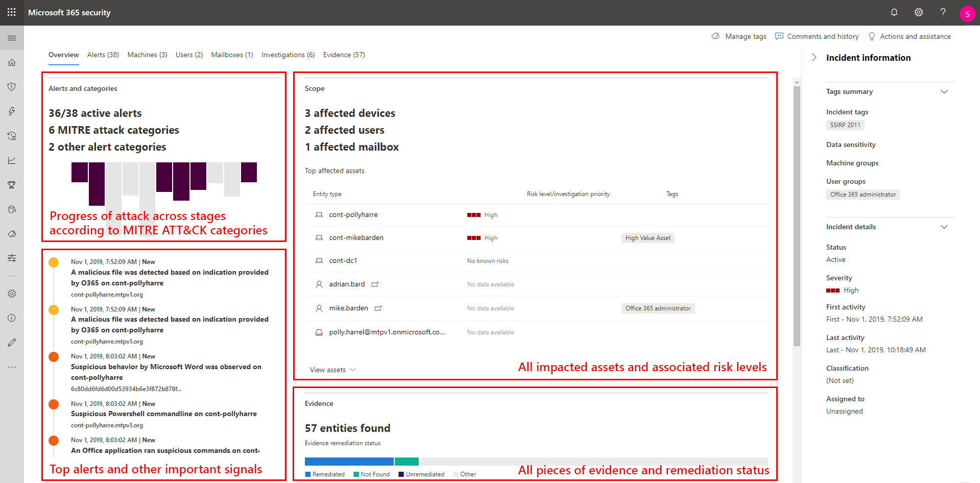Open Help using the question mark icon
Viewport: 980px width, 483px height.
pos(943,12)
